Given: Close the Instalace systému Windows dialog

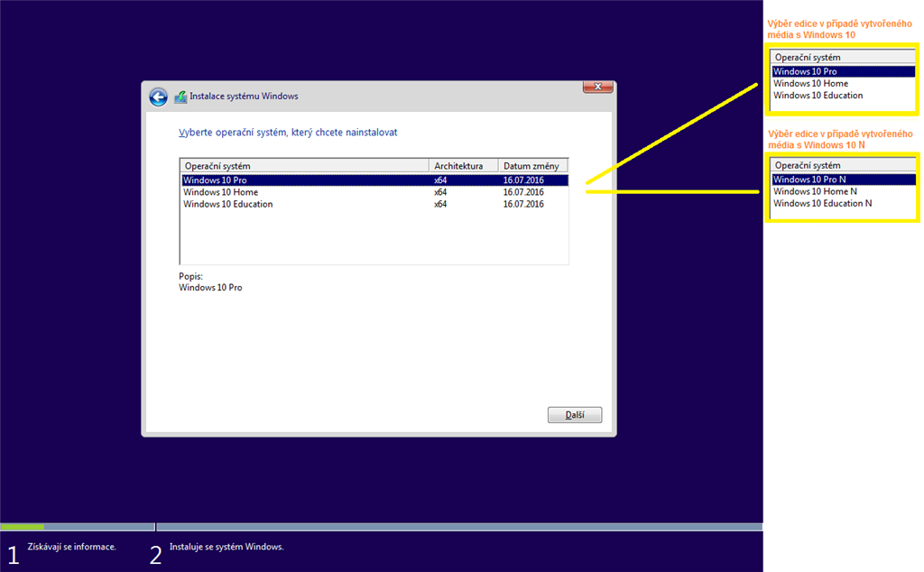Looking at the screenshot, I should (597, 87).
